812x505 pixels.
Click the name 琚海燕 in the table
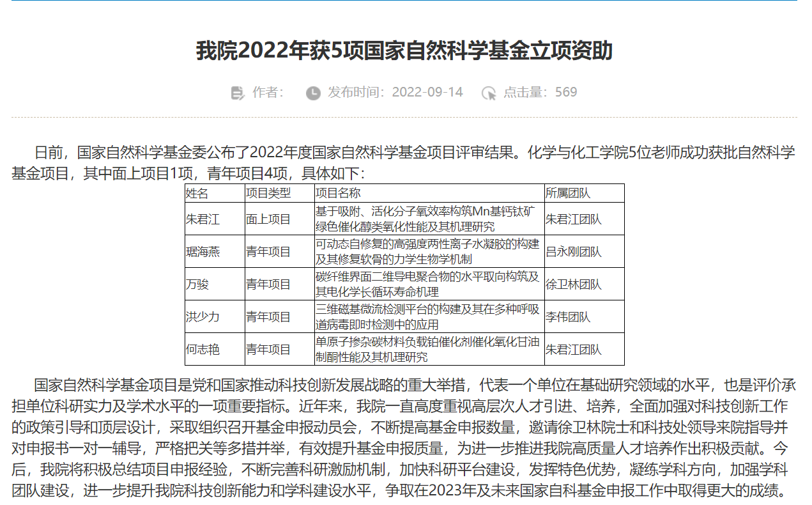[x=203, y=252]
